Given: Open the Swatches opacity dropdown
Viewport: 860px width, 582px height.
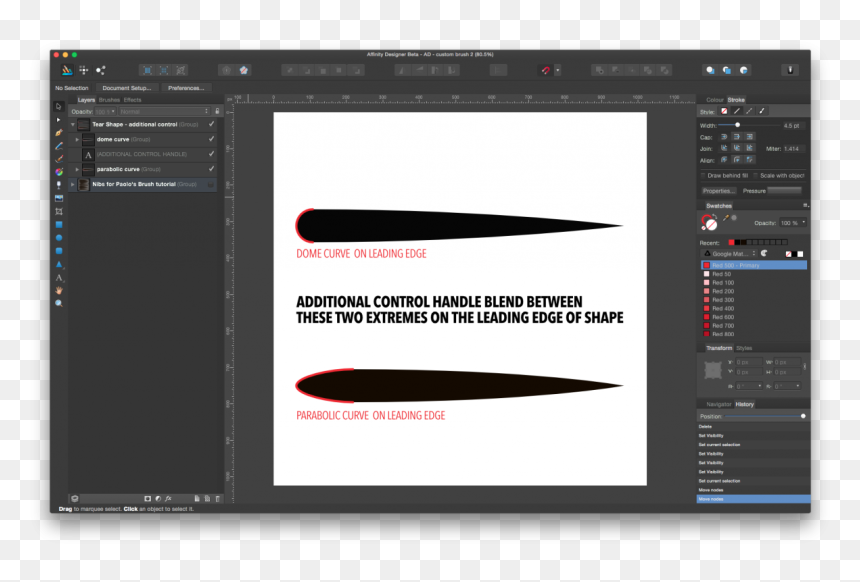Looking at the screenshot, I should click(x=794, y=223).
